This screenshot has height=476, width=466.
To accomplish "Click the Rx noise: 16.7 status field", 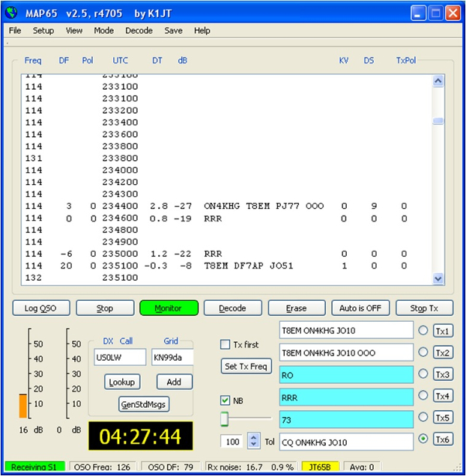I will point(251,466).
